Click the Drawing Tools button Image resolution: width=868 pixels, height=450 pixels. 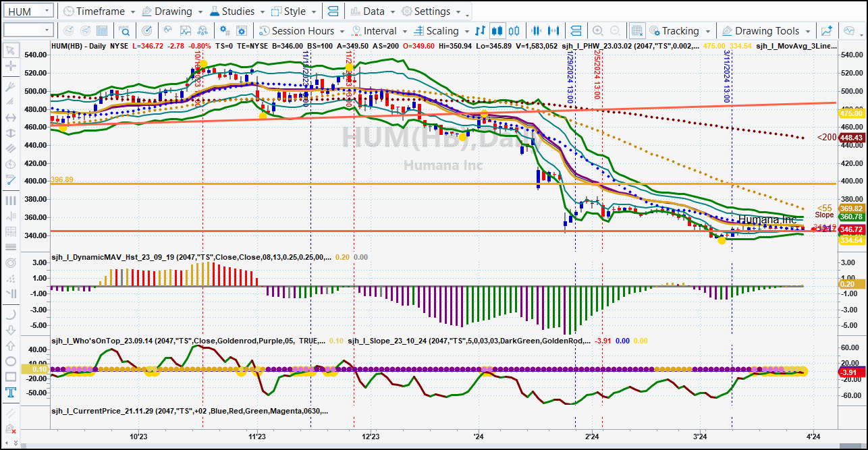[760, 30]
